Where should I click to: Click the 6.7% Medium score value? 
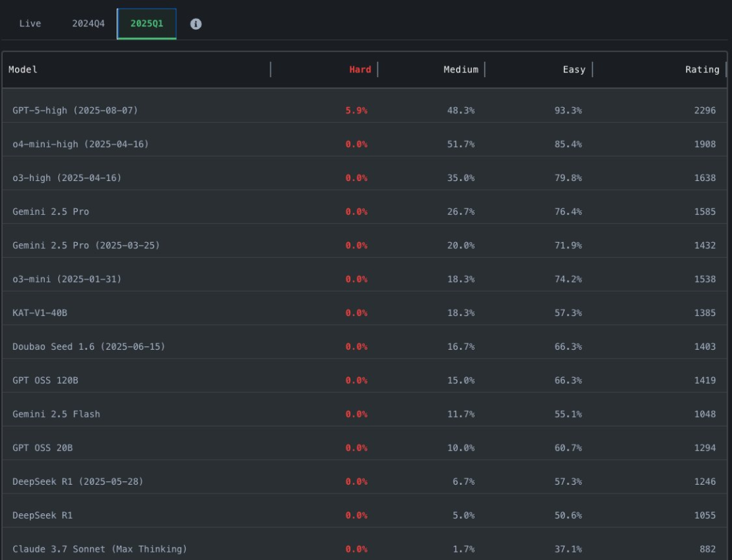coord(464,481)
